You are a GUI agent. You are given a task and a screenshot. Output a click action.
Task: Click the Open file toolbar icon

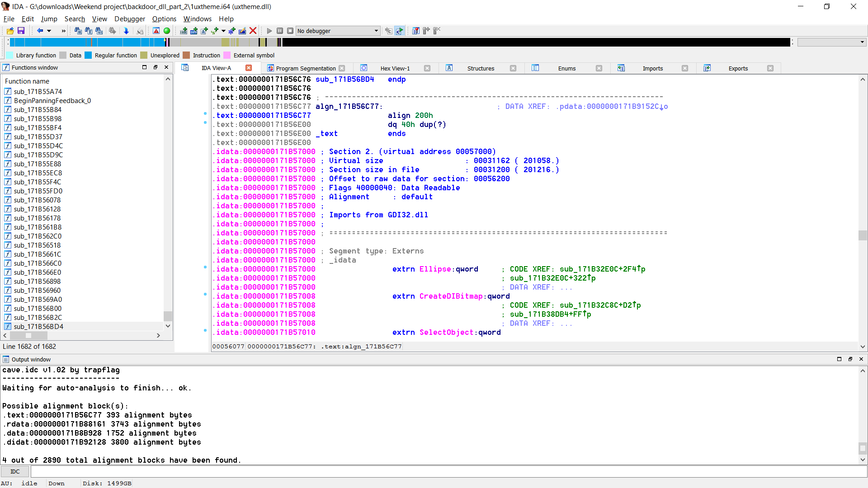(10, 31)
